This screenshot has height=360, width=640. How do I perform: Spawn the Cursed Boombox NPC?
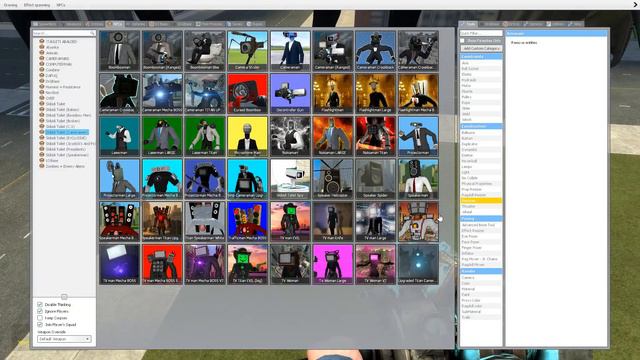click(247, 93)
